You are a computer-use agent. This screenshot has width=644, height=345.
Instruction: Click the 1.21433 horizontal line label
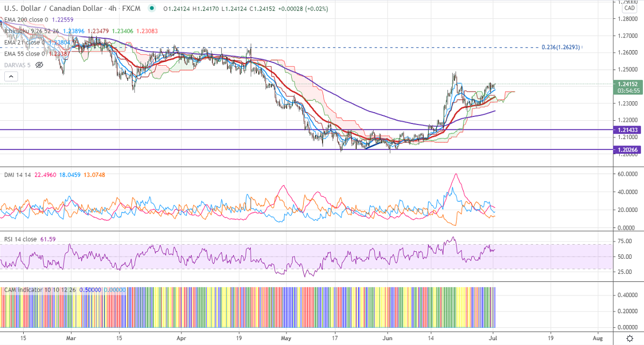click(x=627, y=130)
